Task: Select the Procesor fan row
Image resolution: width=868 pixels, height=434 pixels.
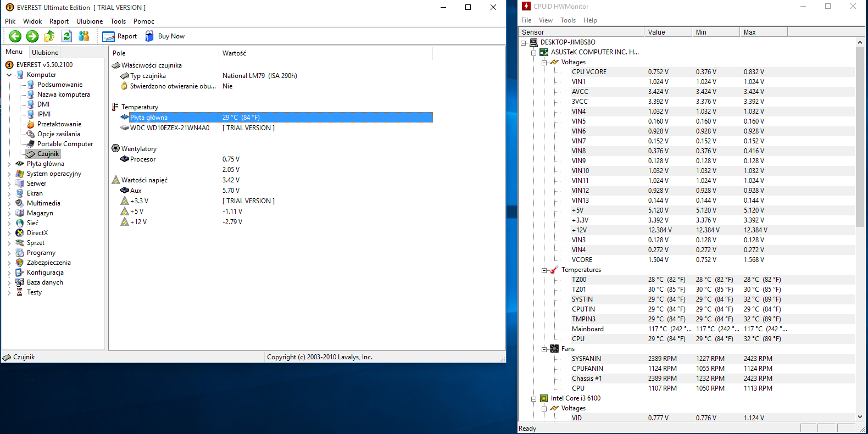Action: 276,159
